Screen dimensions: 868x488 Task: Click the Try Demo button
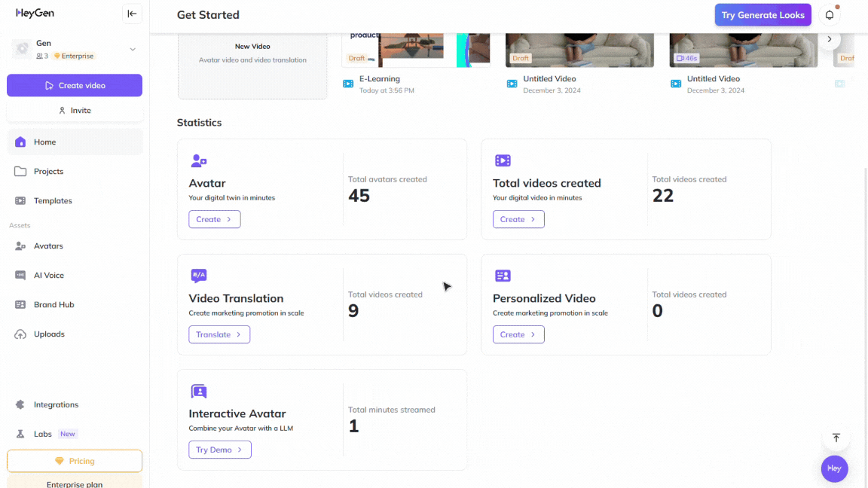pyautogui.click(x=220, y=450)
